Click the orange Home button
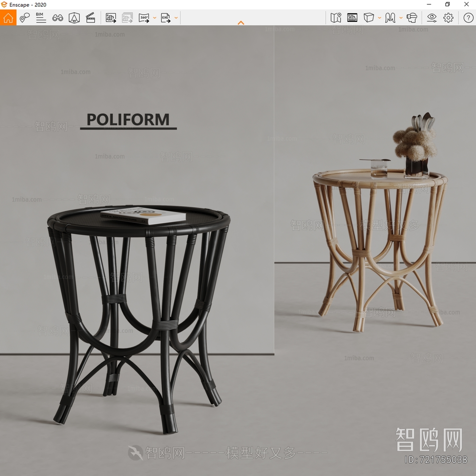The width and height of the screenshot is (476, 476). [8, 18]
